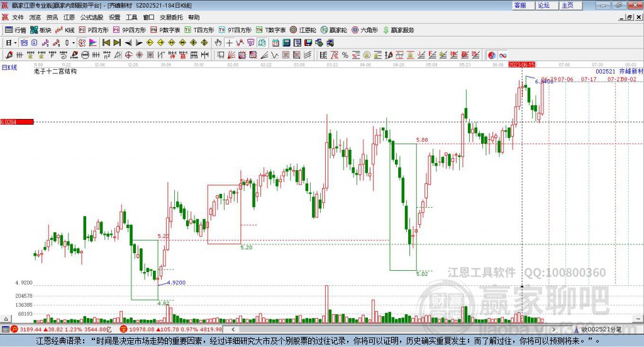Open the 资讯 menu

(52, 17)
